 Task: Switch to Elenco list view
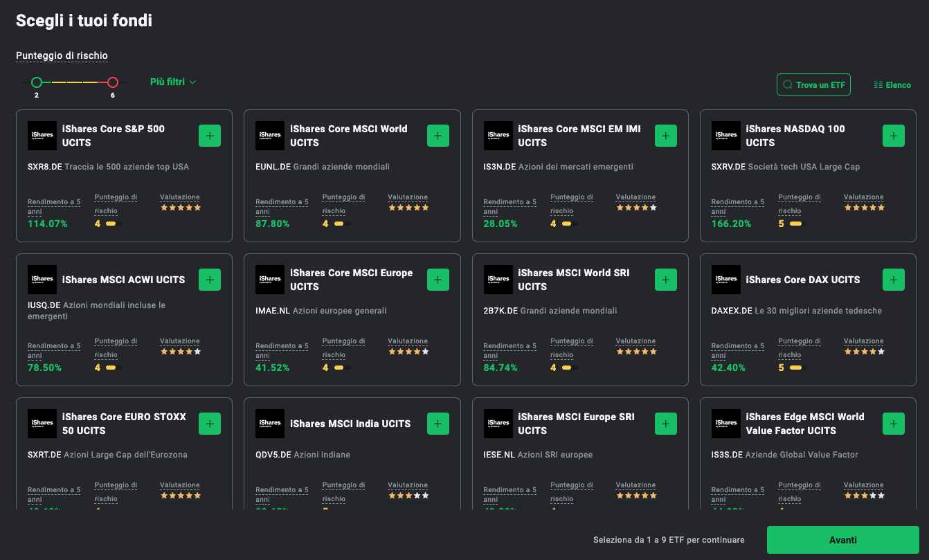click(x=892, y=85)
